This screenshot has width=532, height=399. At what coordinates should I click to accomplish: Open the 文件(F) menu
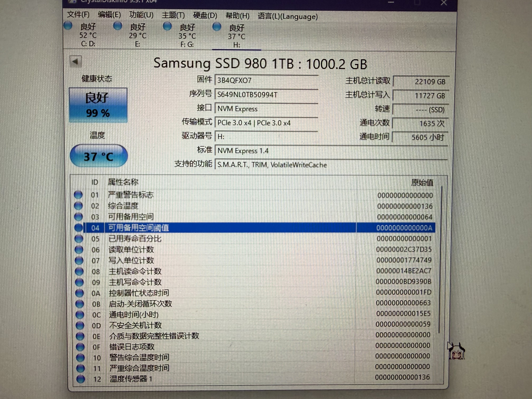click(x=78, y=15)
